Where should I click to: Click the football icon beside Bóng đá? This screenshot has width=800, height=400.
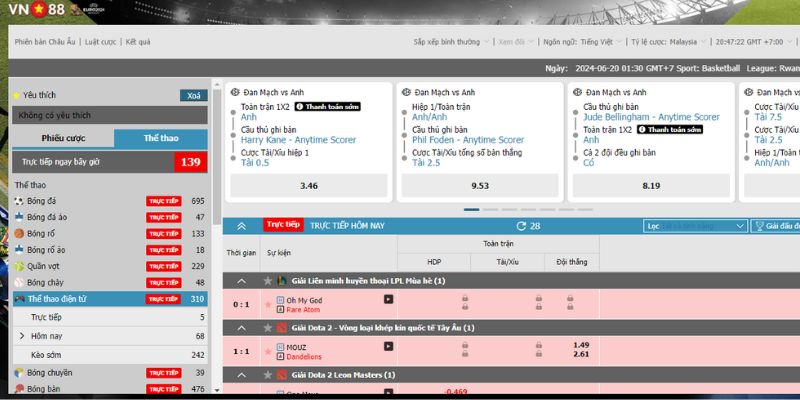pos(19,201)
